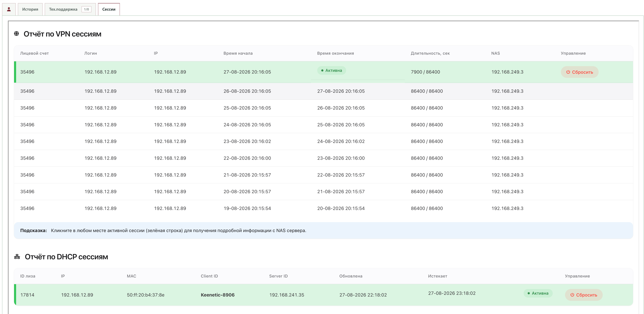Click NAS 192.168.249.3 in active VPN row
This screenshot has width=644, height=314.
[507, 72]
